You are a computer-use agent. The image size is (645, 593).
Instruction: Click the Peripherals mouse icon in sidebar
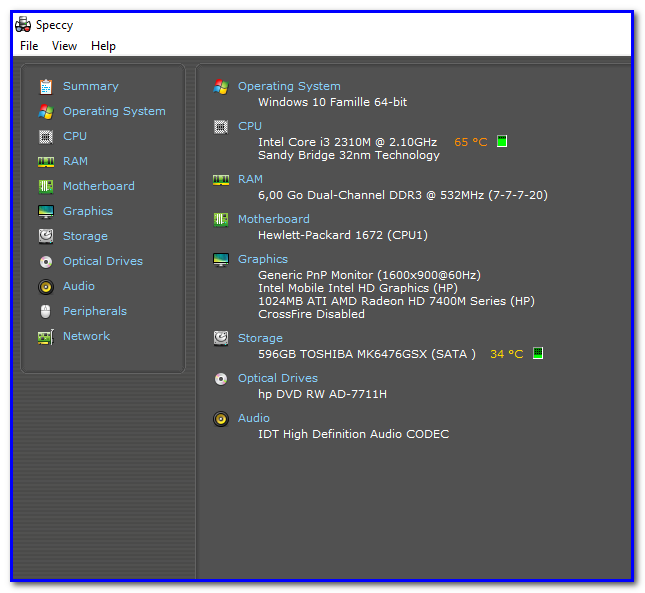46,311
